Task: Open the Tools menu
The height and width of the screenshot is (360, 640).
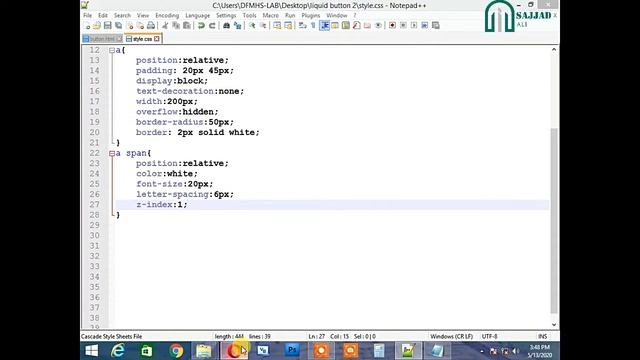Action: pos(249,15)
